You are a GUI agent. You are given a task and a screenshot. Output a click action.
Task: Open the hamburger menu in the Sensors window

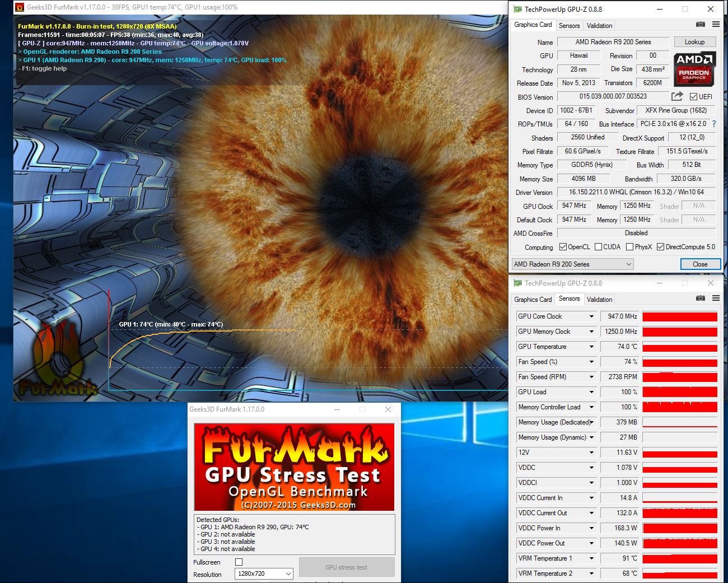716,299
